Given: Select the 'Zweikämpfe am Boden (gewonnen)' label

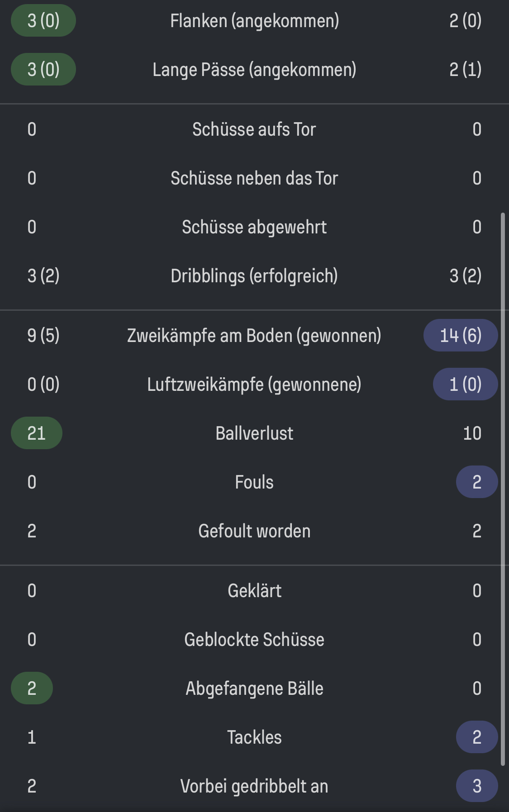Looking at the screenshot, I should 254,336.
